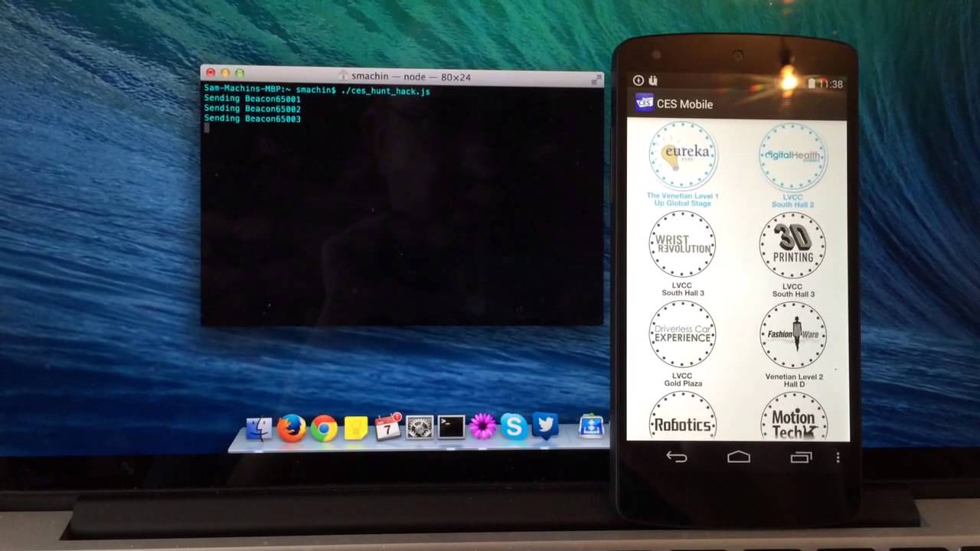Tap the eureka park badge
Screen dimensions: 980x551
pyautogui.click(x=682, y=155)
